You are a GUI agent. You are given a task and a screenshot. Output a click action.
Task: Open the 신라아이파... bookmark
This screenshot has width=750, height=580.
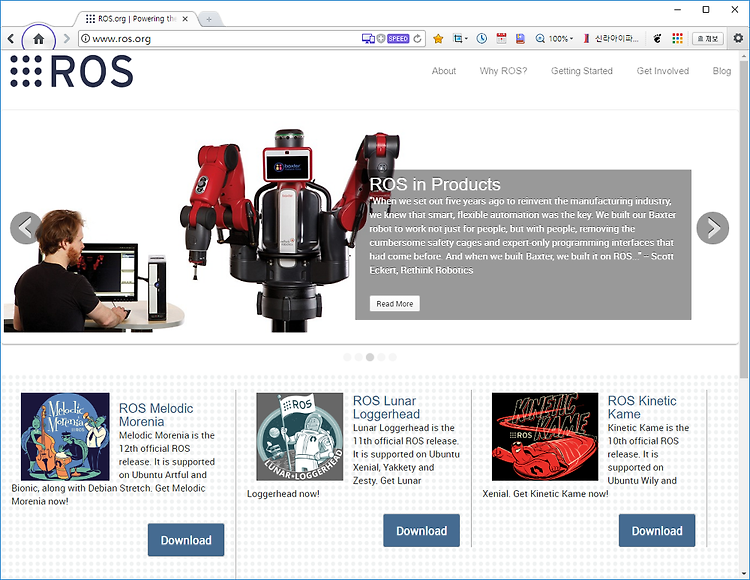click(x=611, y=39)
